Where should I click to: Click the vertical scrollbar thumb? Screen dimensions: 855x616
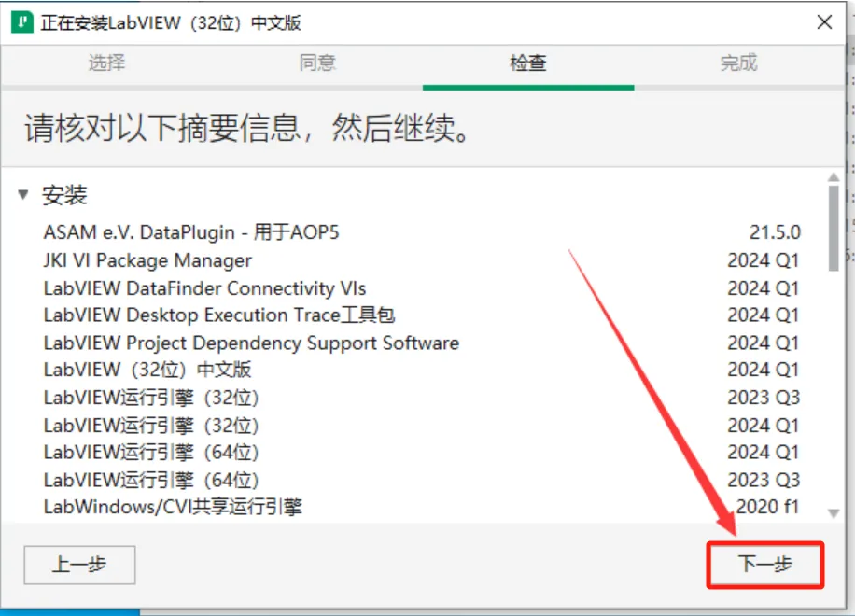[834, 228]
